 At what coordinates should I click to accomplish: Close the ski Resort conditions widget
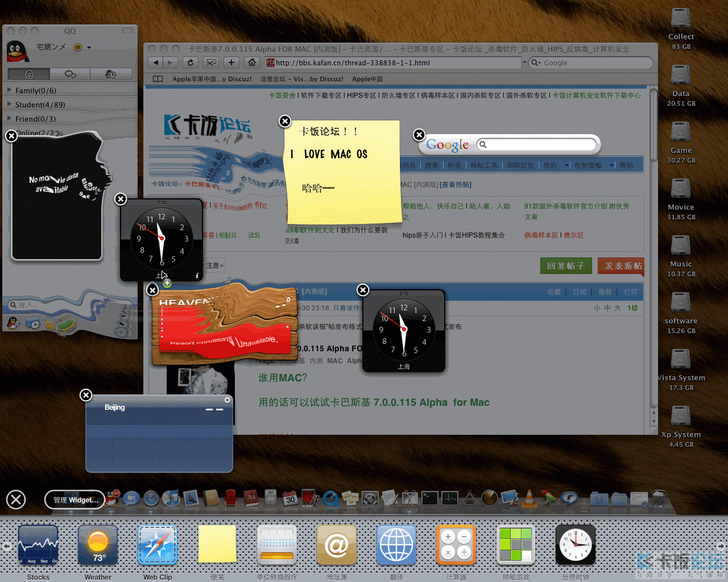coord(152,290)
